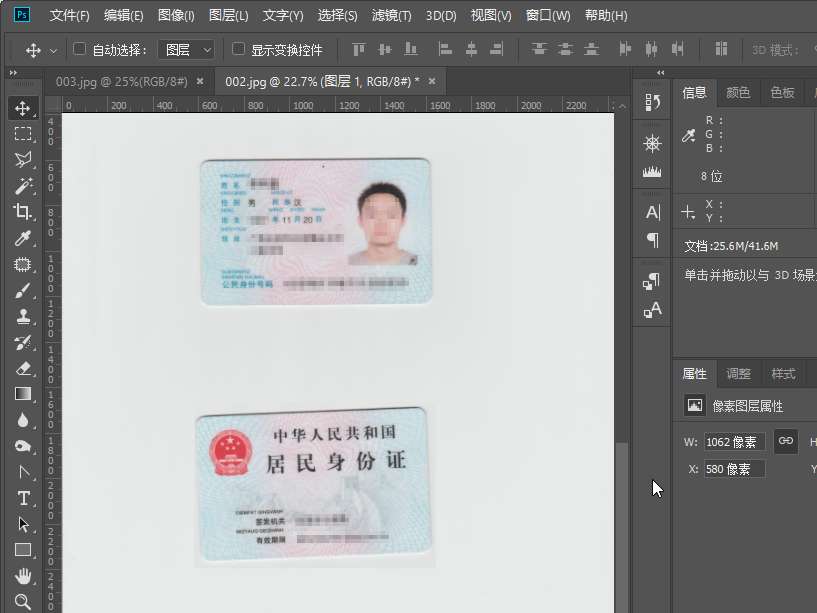Viewport: 817px width, 613px height.
Task: Click the X position input field
Action: point(735,469)
